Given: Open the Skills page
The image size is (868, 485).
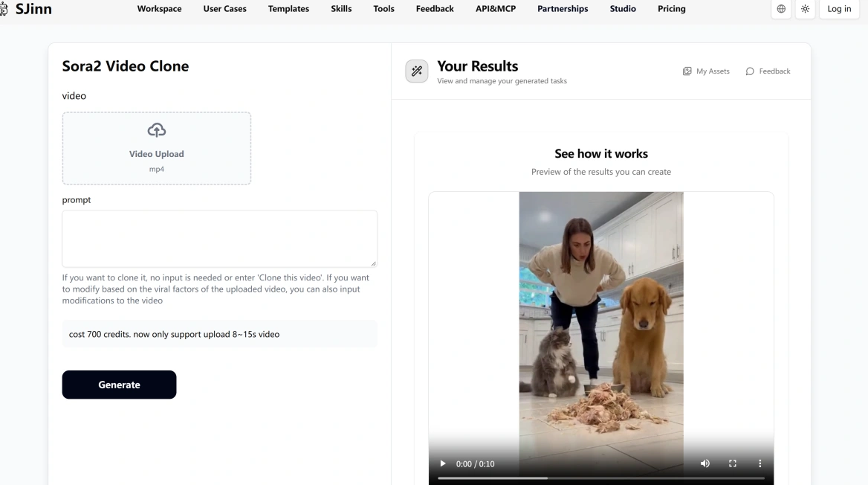Looking at the screenshot, I should (x=341, y=9).
